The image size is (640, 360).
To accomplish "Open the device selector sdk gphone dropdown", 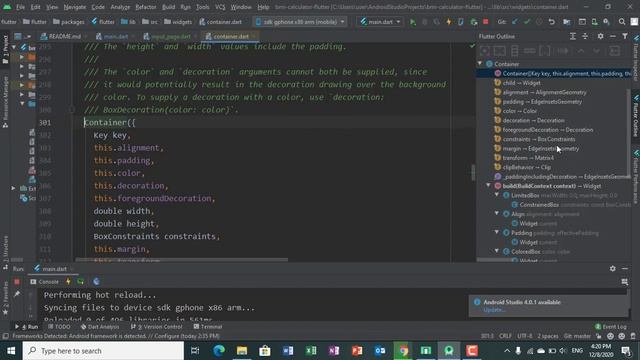I will tap(301, 22).
